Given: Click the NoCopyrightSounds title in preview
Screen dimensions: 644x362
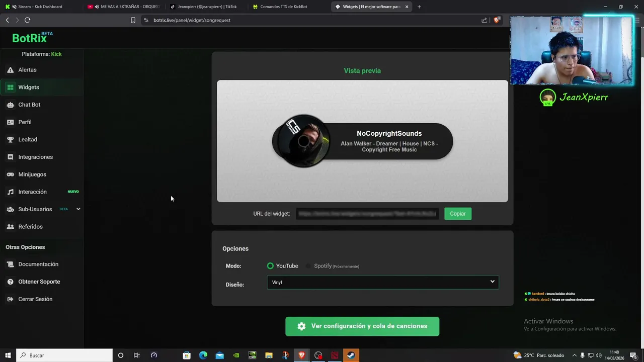Looking at the screenshot, I should 389,133.
